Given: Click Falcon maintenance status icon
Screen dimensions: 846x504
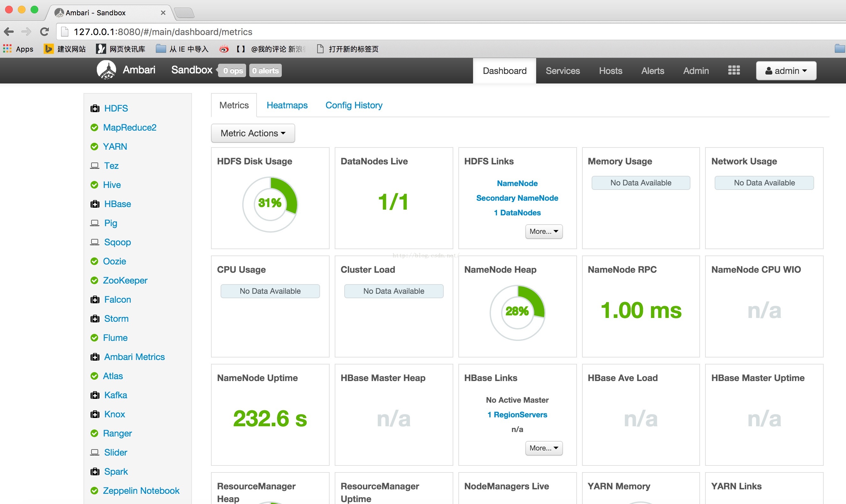Looking at the screenshot, I should pyautogui.click(x=95, y=299).
